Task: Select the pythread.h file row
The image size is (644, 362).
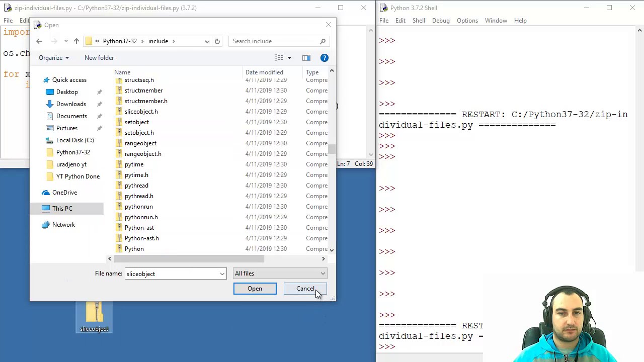Action: point(221,196)
